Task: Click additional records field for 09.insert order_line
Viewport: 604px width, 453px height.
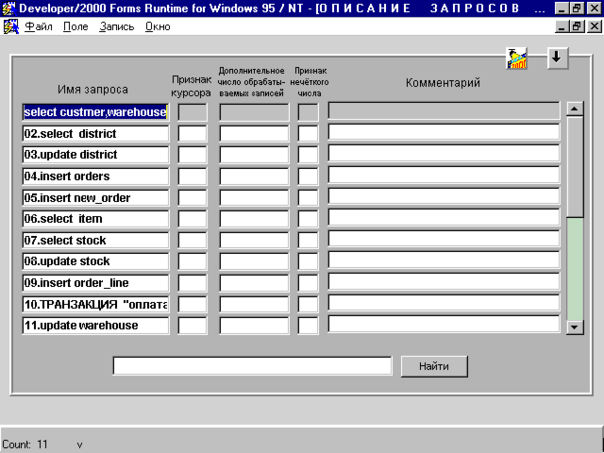Action: click(x=254, y=283)
